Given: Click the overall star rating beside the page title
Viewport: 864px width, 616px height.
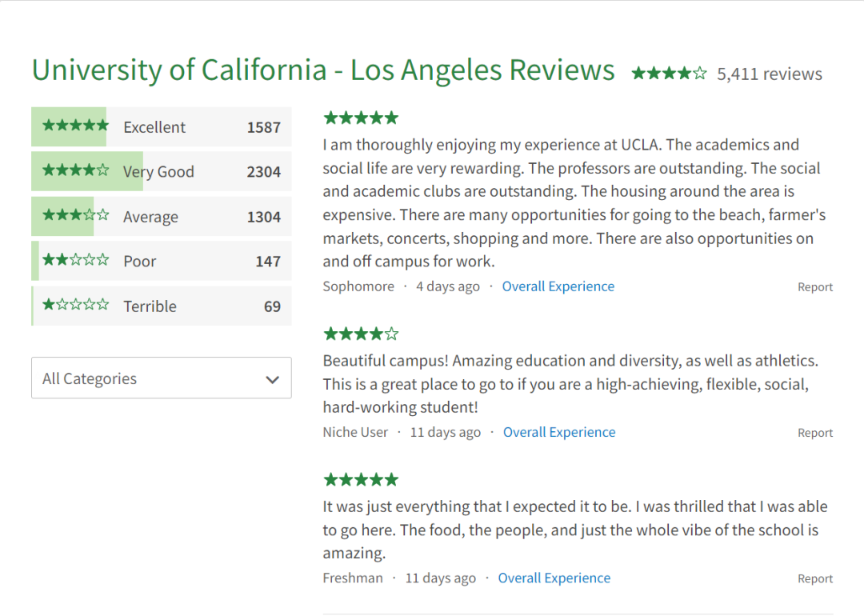Looking at the screenshot, I should [669, 74].
